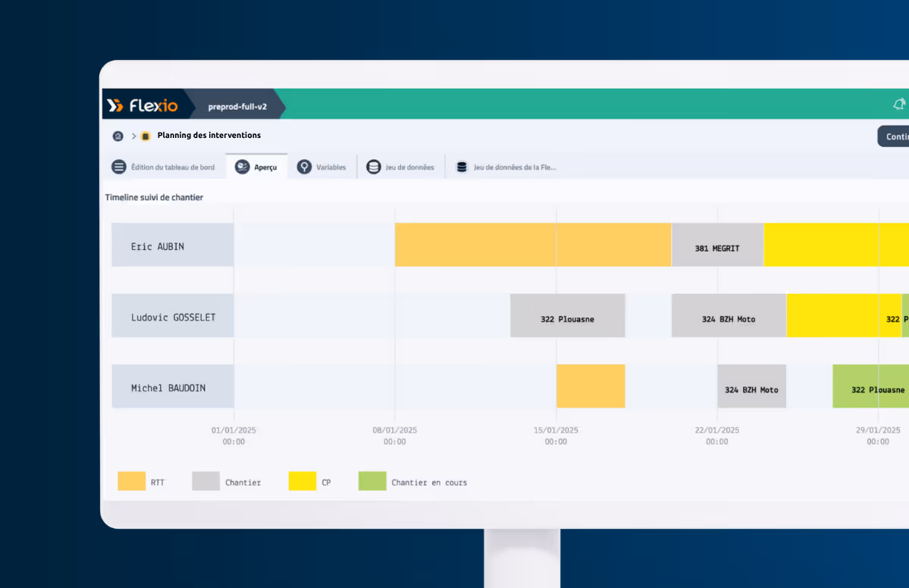Select Eric AUBIN's RTT bar
The height and width of the screenshot is (588, 909).
coord(533,245)
